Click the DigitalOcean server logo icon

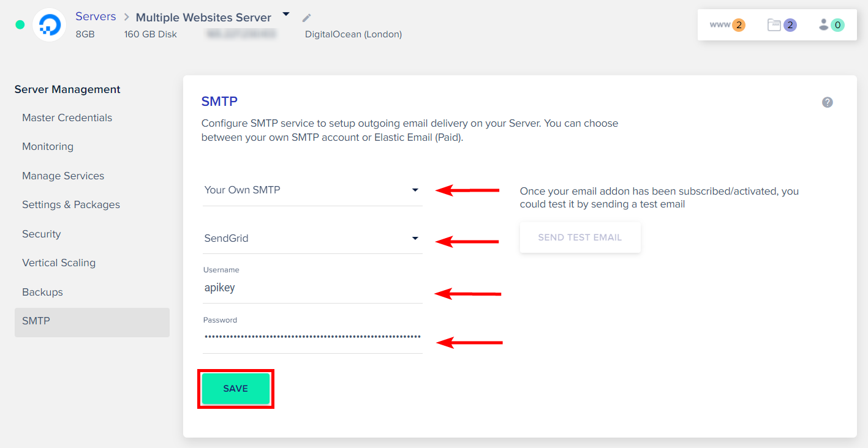[x=49, y=25]
